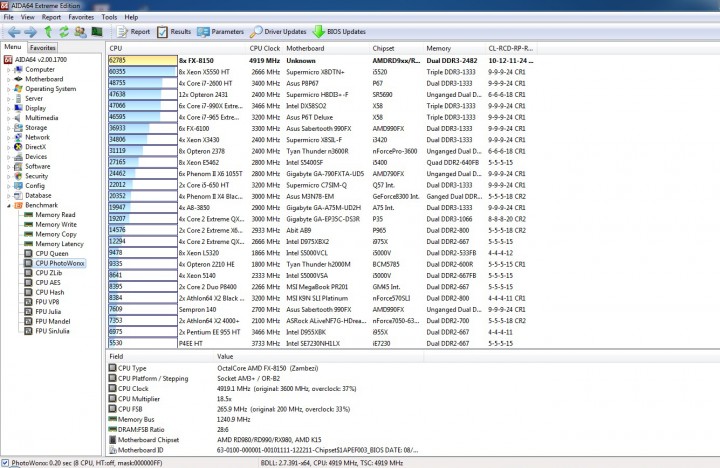Image resolution: width=720 pixels, height=468 pixels.
Task: Toggle the PhotoWorxx status bar checkbox
Action: click(5, 463)
